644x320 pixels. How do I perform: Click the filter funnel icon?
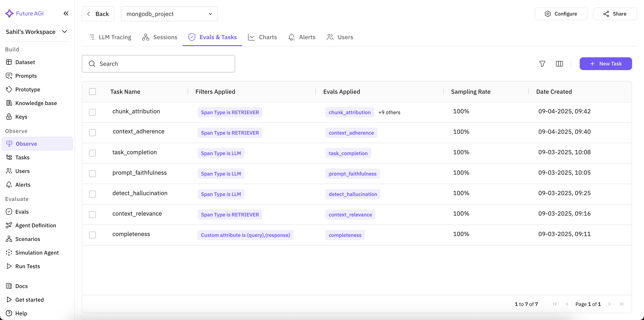pyautogui.click(x=542, y=64)
